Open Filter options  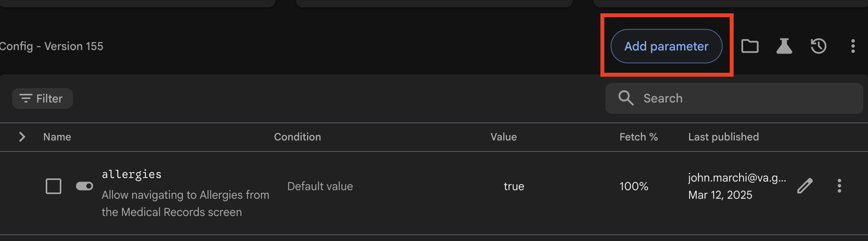[x=42, y=98]
